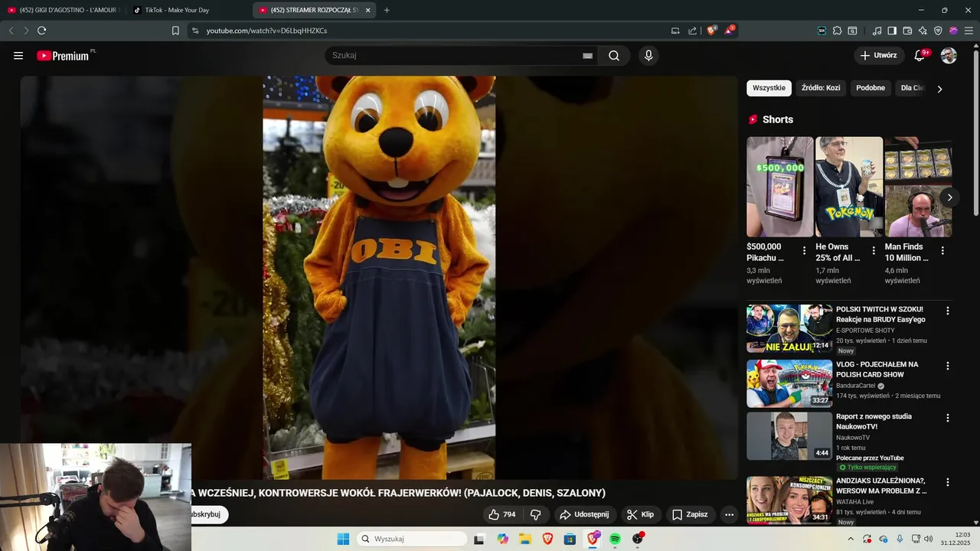Image resolution: width=980 pixels, height=551 pixels.
Task: Open the Brave Wallet icon
Action: click(x=907, y=31)
